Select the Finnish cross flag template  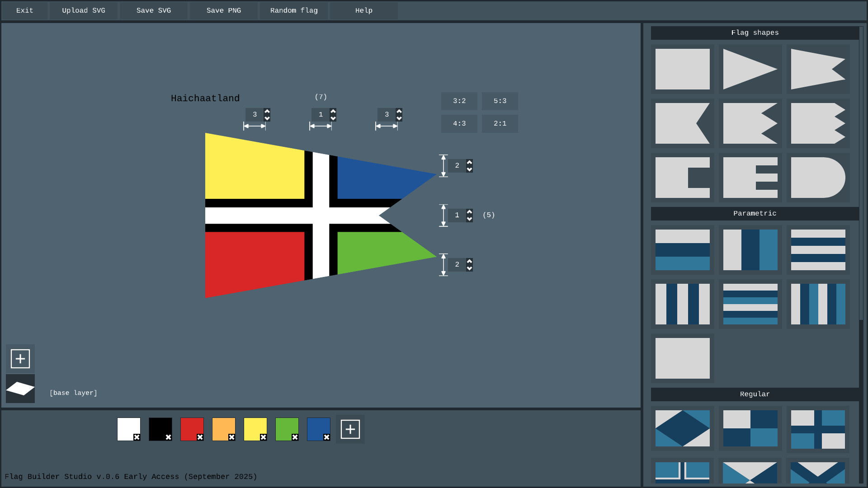(x=818, y=429)
